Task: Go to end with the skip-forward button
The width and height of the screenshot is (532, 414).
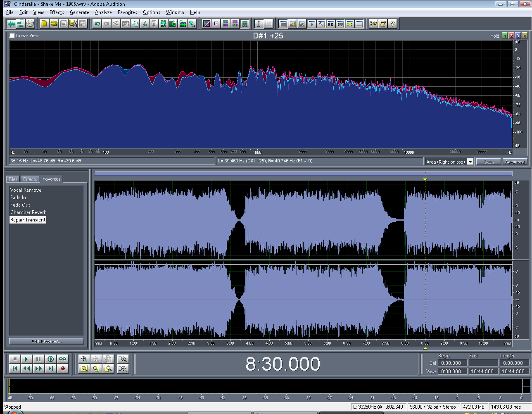Action: pos(50,368)
